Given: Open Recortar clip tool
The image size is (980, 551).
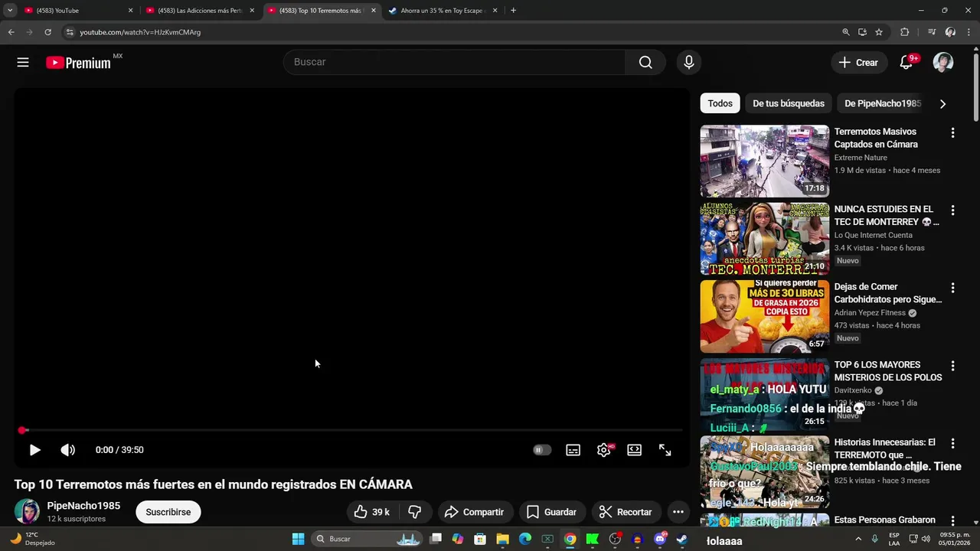Looking at the screenshot, I should [626, 512].
